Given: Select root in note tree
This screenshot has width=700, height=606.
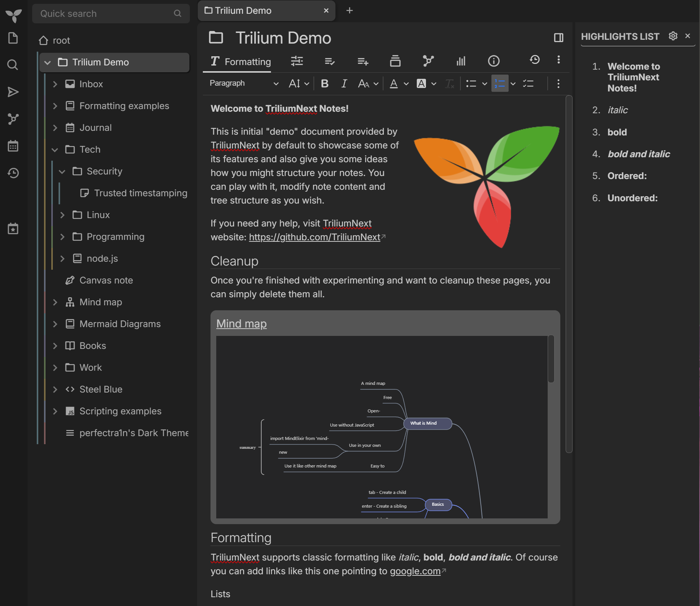Looking at the screenshot, I should [61, 41].
